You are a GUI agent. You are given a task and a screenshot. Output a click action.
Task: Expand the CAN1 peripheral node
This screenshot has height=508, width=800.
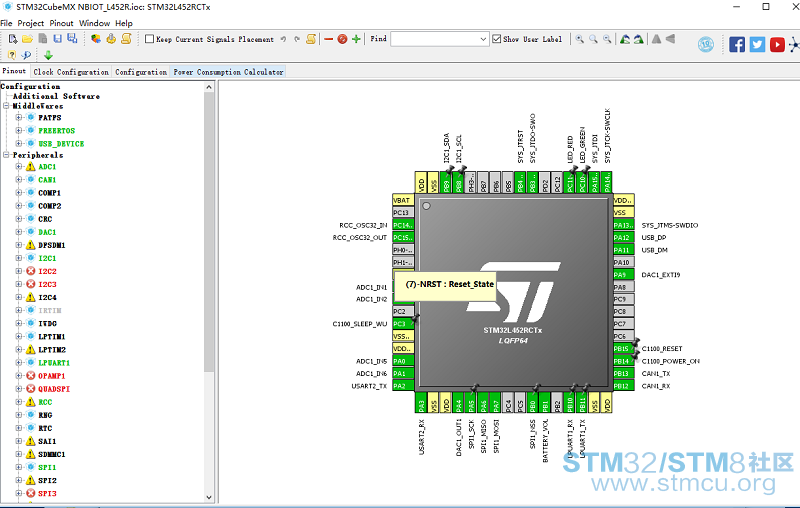tap(19, 180)
